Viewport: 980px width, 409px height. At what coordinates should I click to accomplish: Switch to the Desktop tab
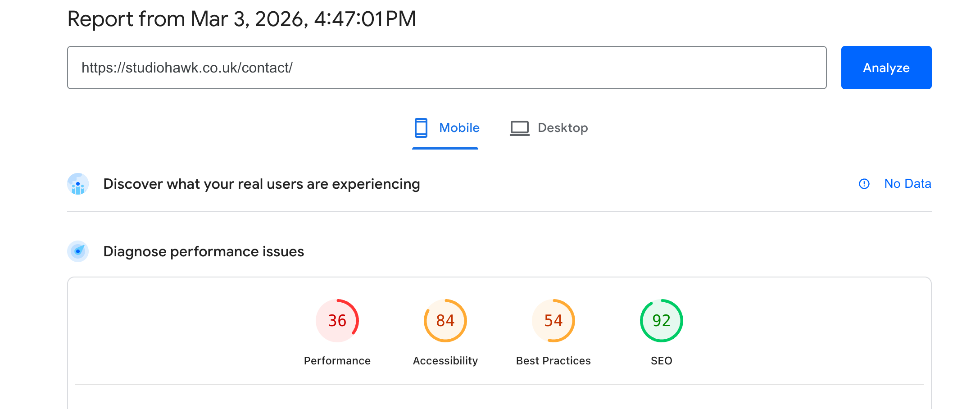point(563,128)
